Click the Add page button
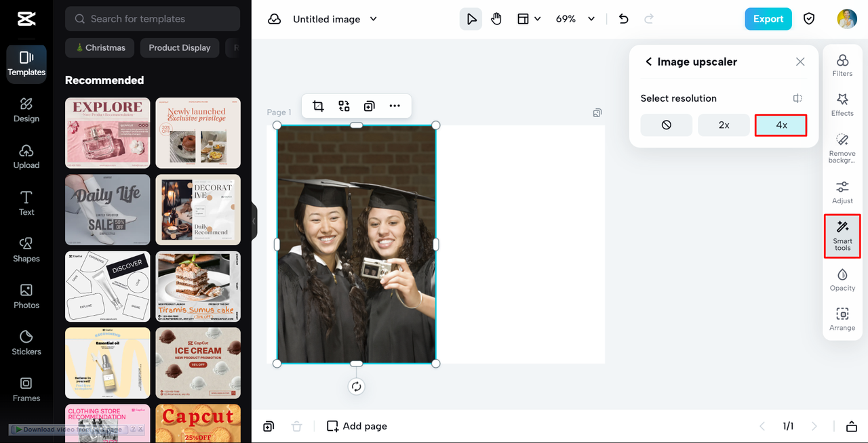Image resolution: width=868 pixels, height=443 pixels. (x=357, y=426)
